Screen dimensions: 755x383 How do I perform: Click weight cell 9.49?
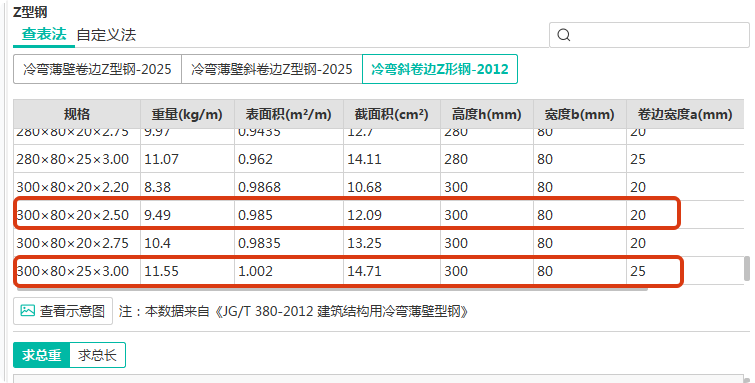187,215
